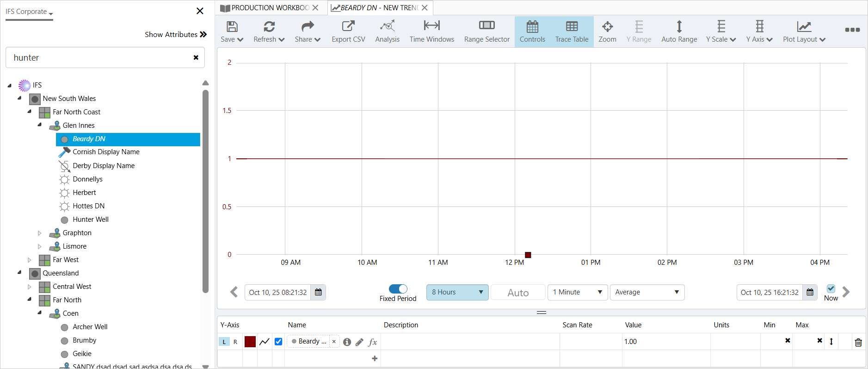Image resolution: width=868 pixels, height=369 pixels.
Task: Uncheck the Now checkbox
Action: 831,288
